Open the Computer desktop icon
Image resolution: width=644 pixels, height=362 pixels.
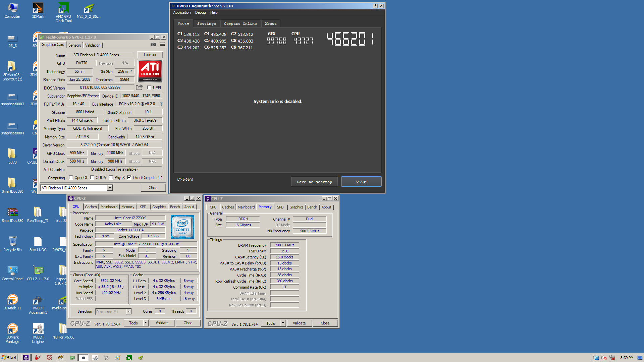(12, 11)
